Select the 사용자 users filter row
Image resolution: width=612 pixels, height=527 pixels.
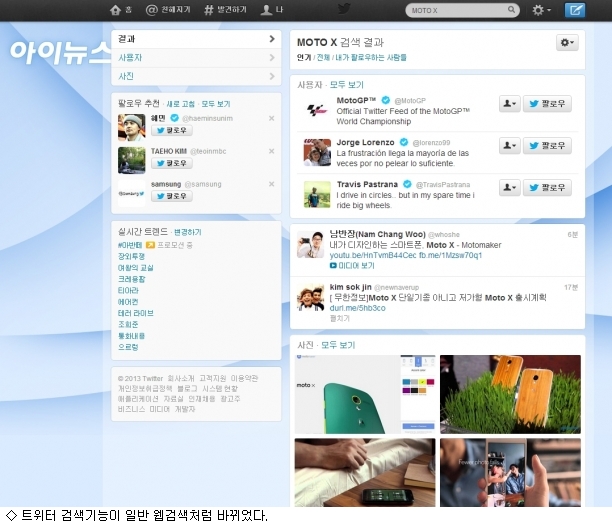click(x=196, y=58)
